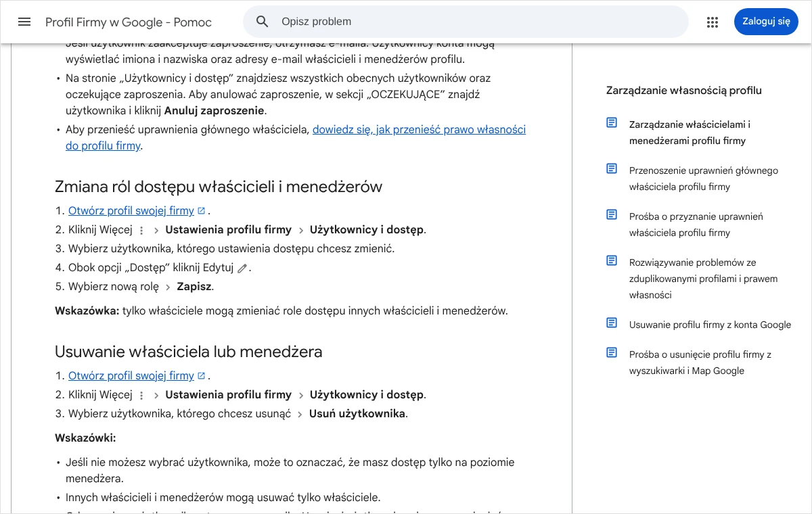812x514 pixels.
Task: Click the Wskazówka: label
Action: pyautogui.click(x=87, y=311)
